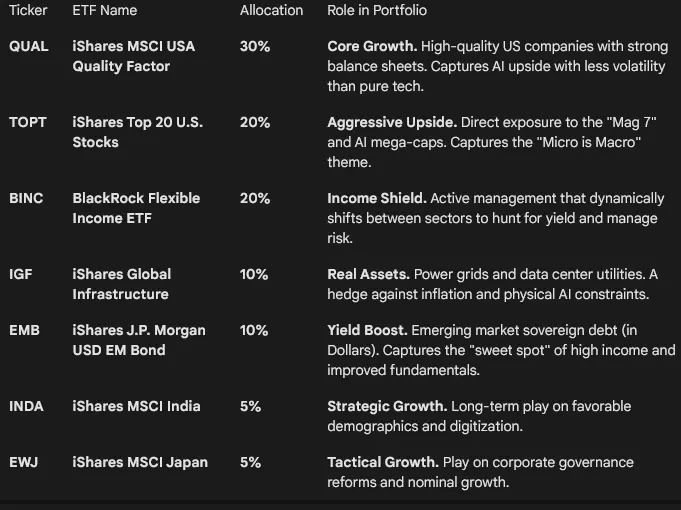Click the Role in Portfolio header
The width and height of the screenshot is (681, 510).
376,10
